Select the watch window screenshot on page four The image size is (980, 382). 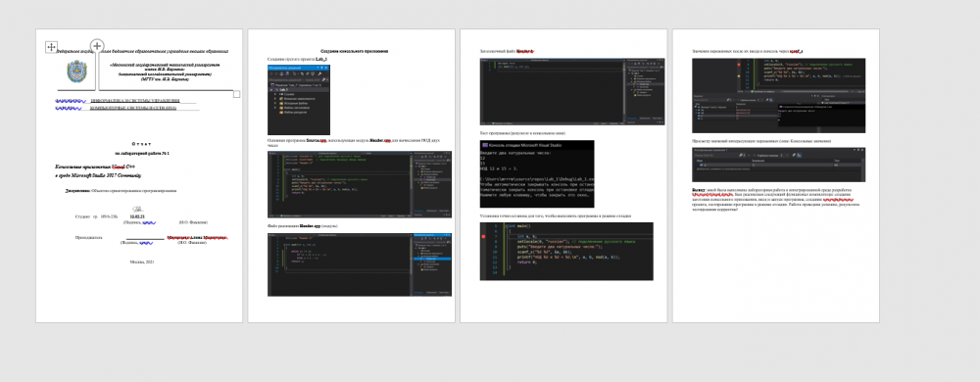point(779,165)
